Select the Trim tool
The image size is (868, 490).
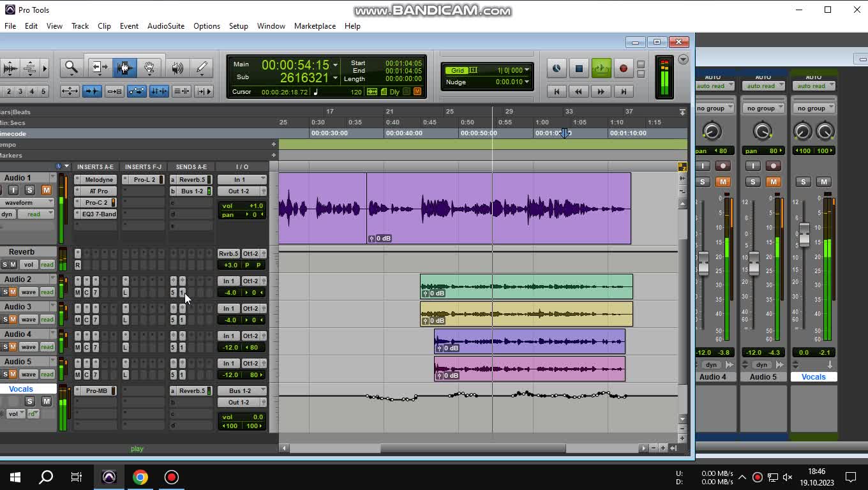point(99,67)
